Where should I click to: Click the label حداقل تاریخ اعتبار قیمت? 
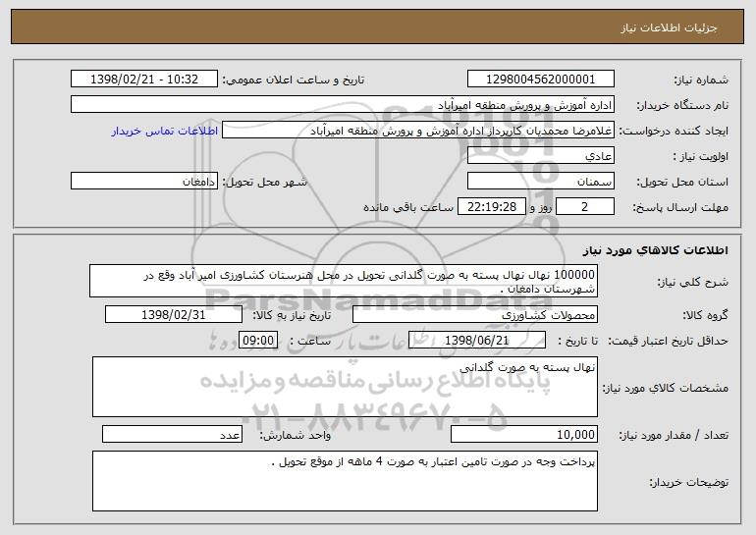pyautogui.click(x=668, y=341)
